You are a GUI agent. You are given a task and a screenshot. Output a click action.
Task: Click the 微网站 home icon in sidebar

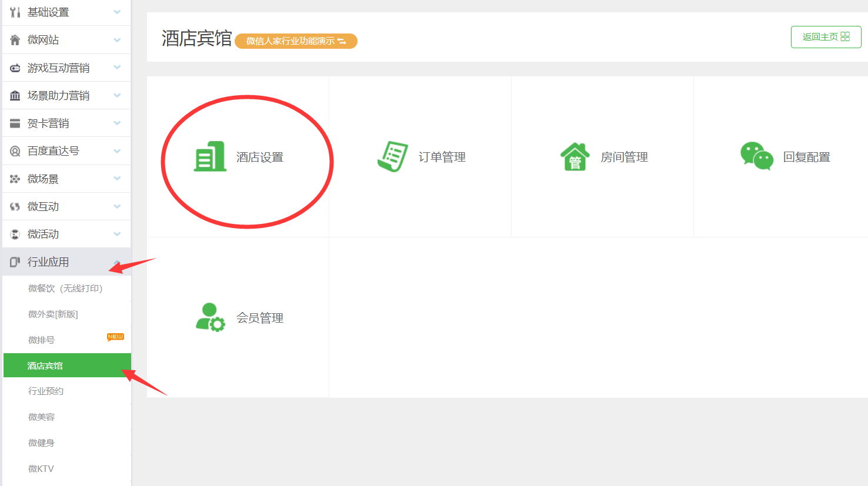click(x=15, y=40)
